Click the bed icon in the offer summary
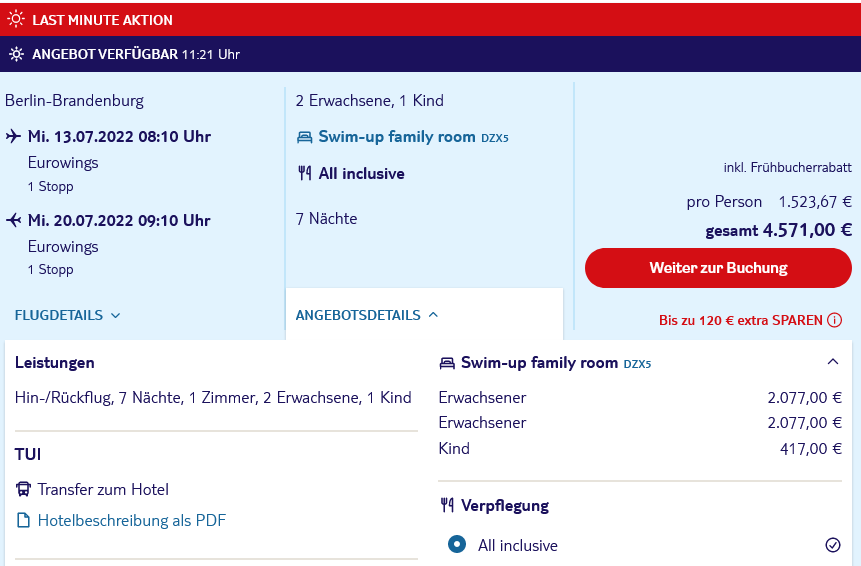 pyautogui.click(x=304, y=137)
